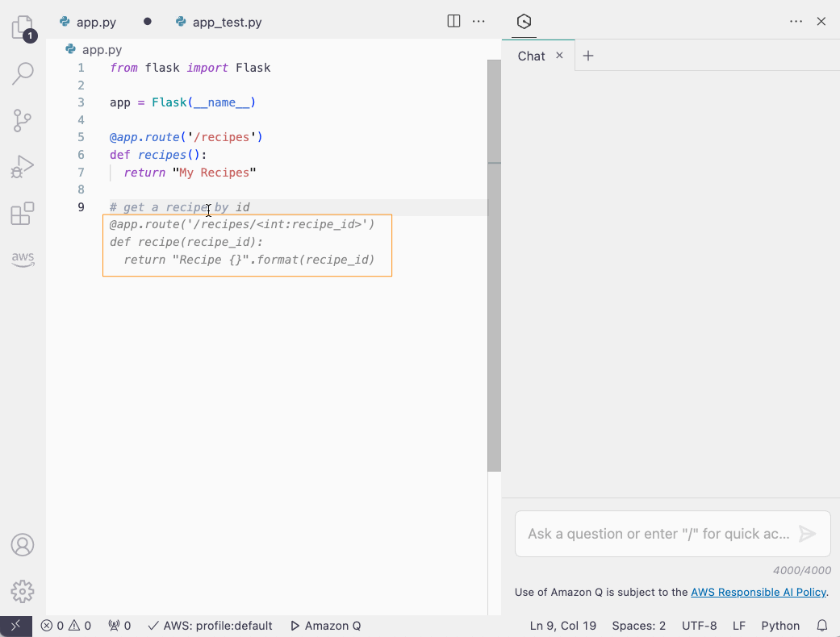Image resolution: width=840 pixels, height=637 pixels.
Task: Open the Accounts icon
Action: point(22,545)
